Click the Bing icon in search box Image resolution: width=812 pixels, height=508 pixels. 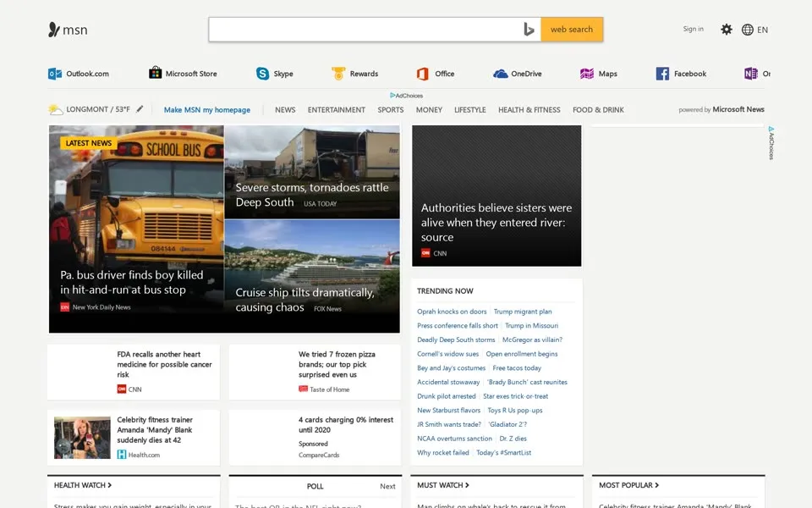[528, 30]
